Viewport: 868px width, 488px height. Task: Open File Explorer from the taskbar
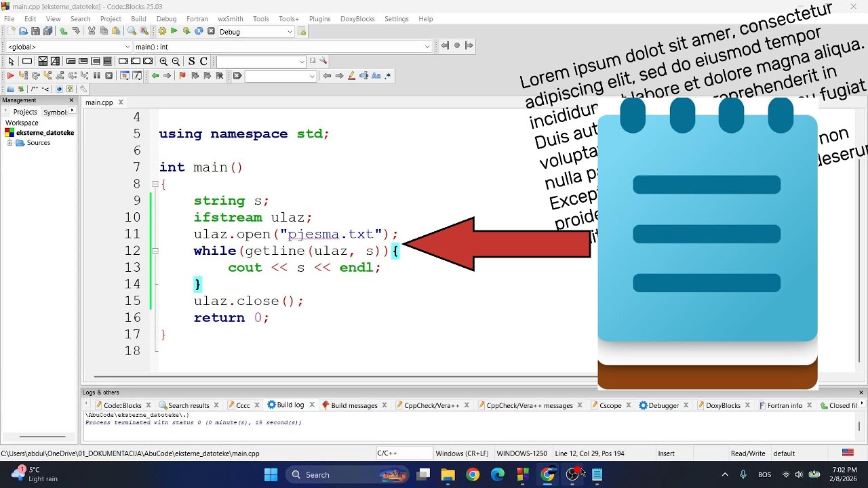pos(448,474)
